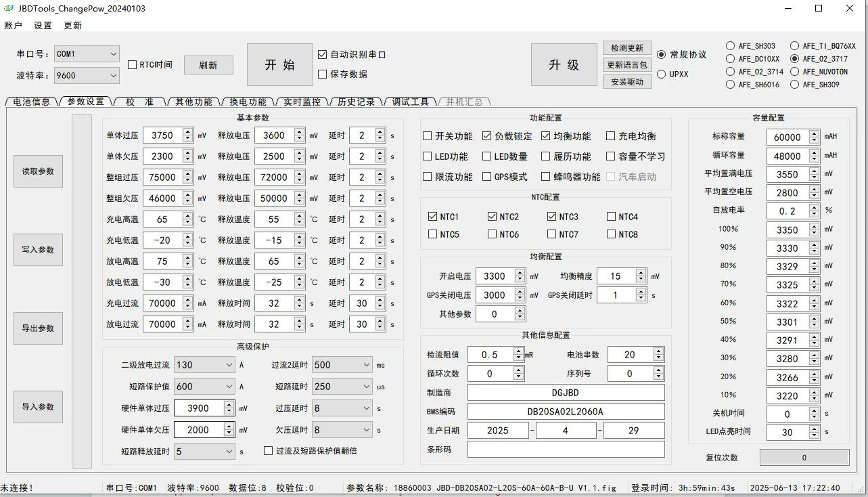This screenshot has height=497, width=868.
Task: Go to the 调试工具 tab
Action: 411,102
